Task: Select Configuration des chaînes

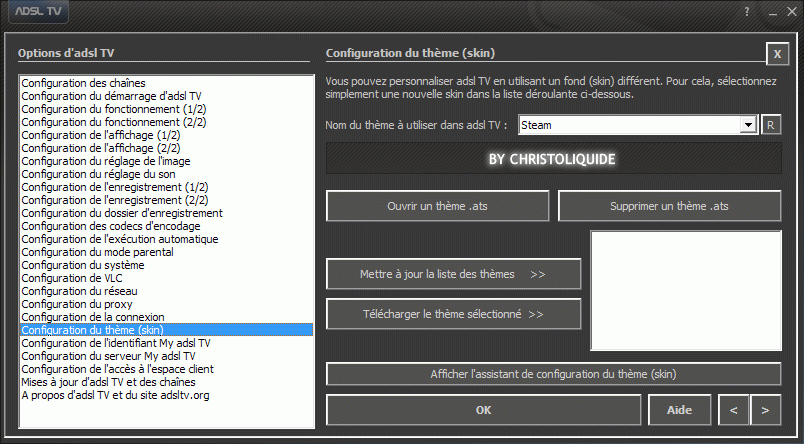Action: [x=166, y=83]
